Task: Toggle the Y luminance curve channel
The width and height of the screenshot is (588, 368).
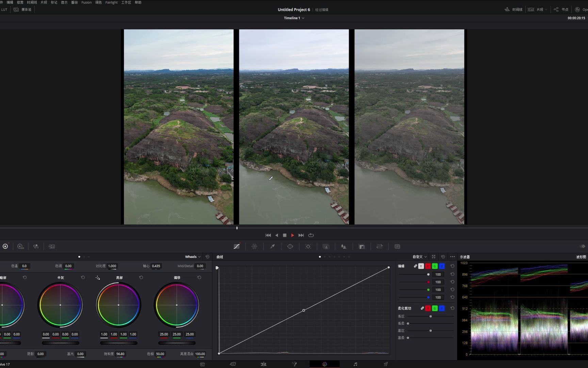Action: (421, 266)
